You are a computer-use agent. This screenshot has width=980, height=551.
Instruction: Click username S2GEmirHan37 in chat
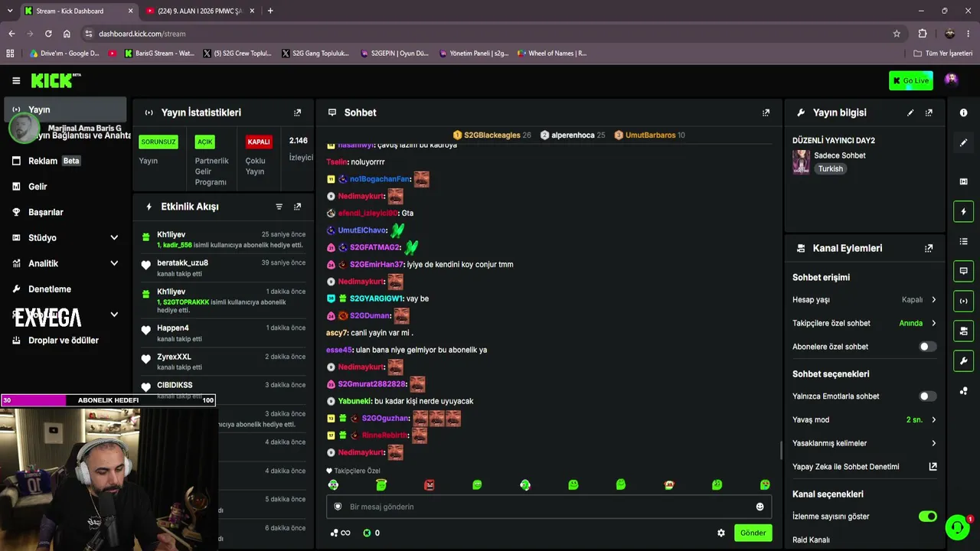tap(377, 265)
